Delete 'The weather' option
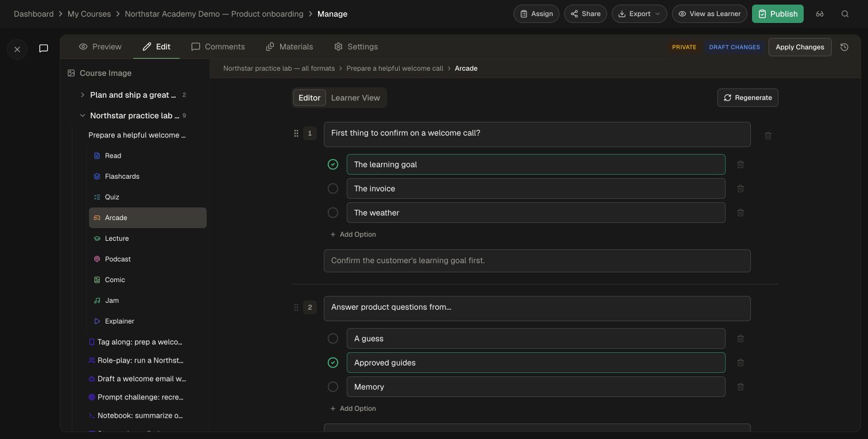Image resolution: width=868 pixels, height=439 pixels. click(741, 213)
